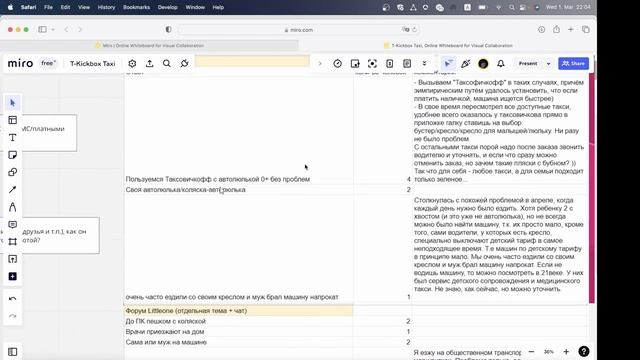Open the Develop menu

coord(167,7)
